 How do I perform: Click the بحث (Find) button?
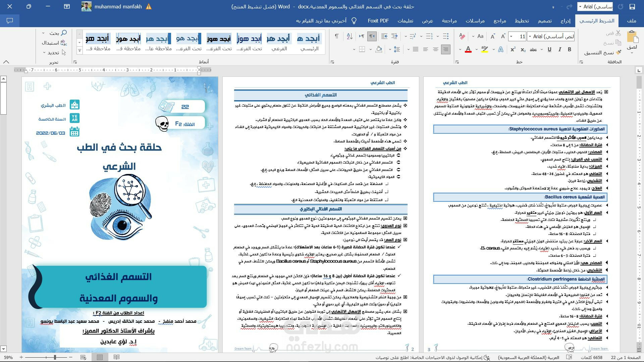click(x=58, y=33)
